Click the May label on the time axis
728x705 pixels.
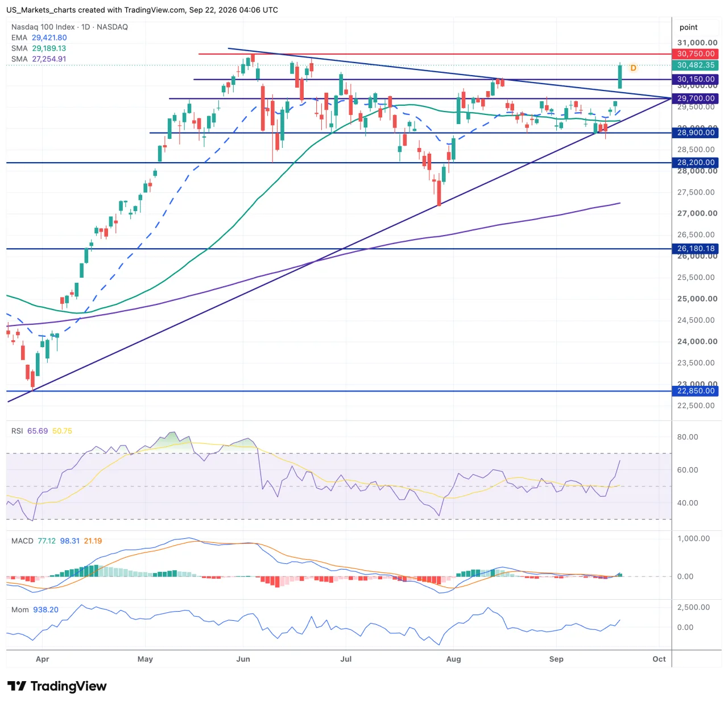[x=145, y=659]
